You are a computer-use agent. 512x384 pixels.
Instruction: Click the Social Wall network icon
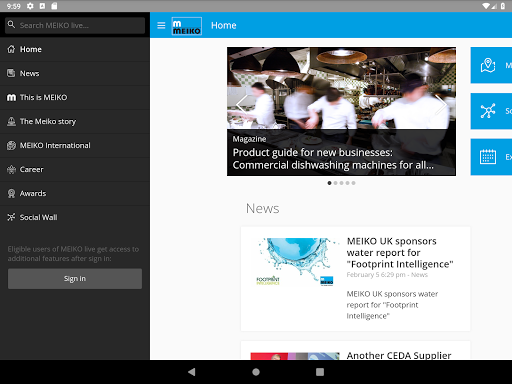[x=11, y=217]
